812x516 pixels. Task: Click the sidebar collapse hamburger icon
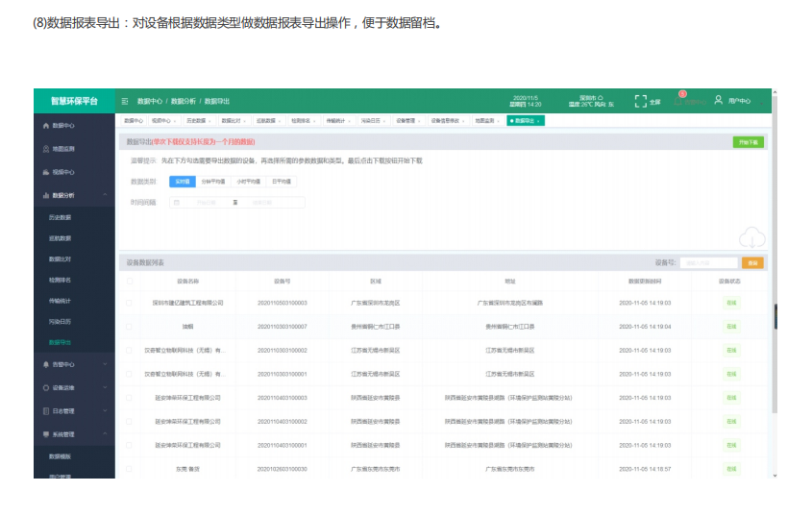click(125, 101)
